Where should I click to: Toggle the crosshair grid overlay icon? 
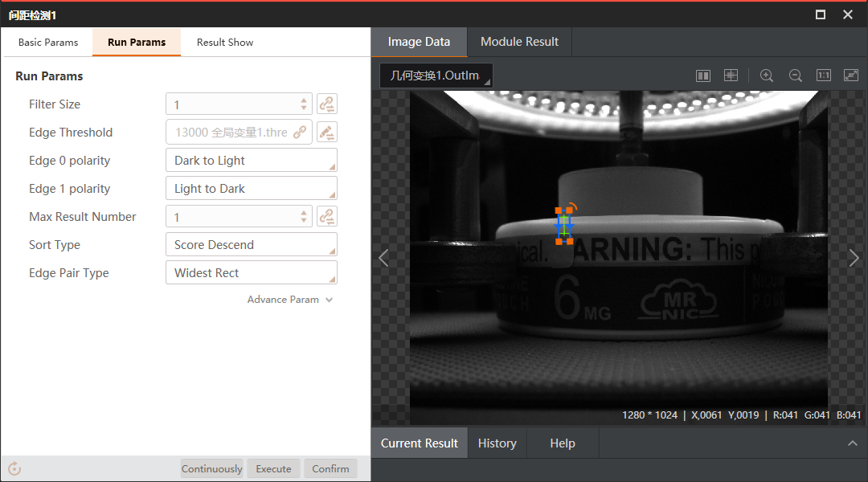coord(731,76)
